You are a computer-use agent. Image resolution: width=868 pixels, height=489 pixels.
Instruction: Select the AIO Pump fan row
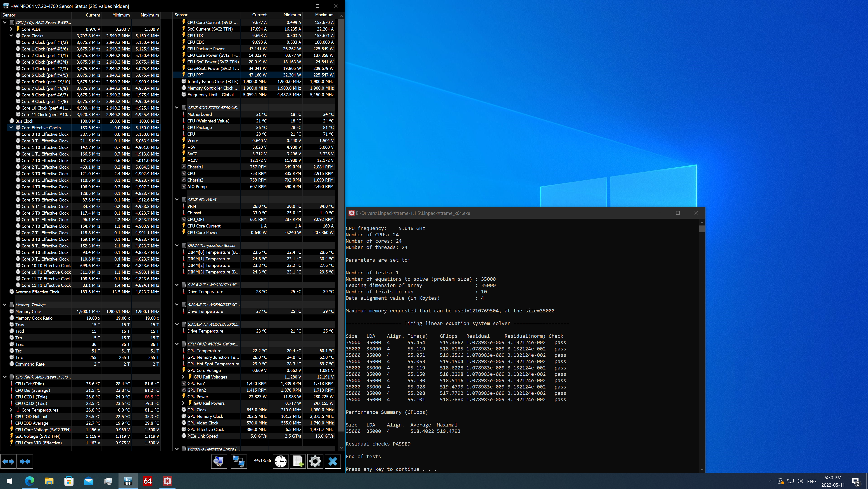254,187
